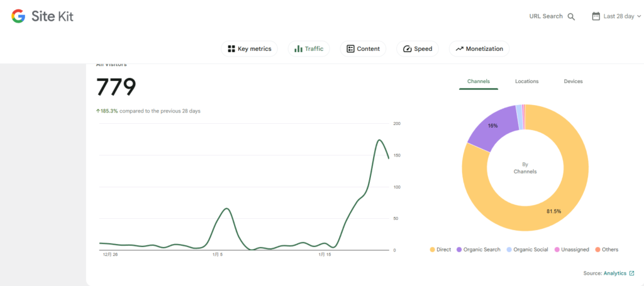The width and height of the screenshot is (644, 286).
Task: Click the Content document icon
Action: 350,49
